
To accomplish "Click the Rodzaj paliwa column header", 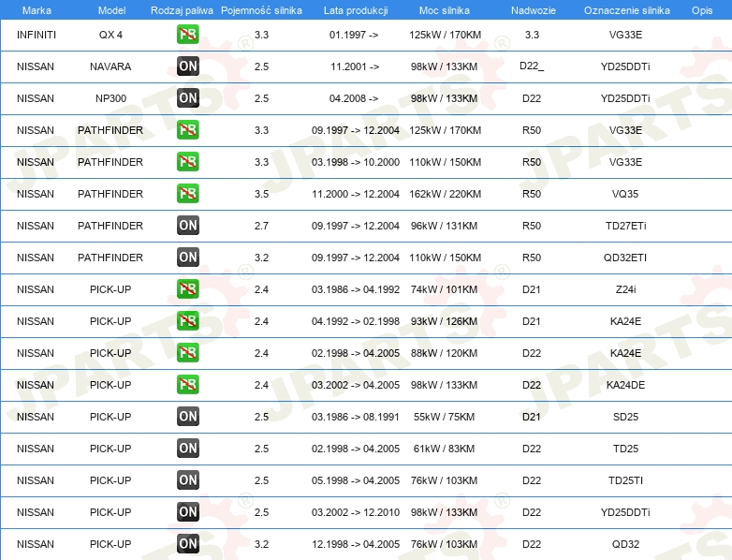I will (x=182, y=10).
